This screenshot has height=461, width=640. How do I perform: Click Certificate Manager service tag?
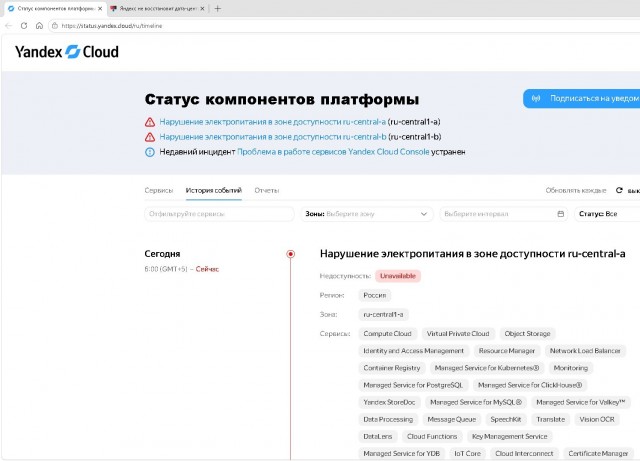point(598,454)
